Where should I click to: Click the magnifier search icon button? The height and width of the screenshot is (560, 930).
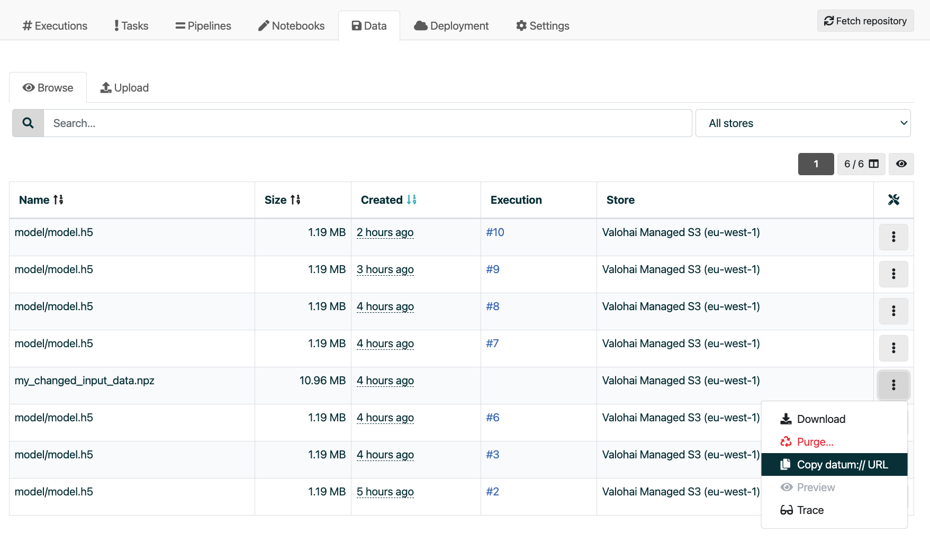point(28,123)
